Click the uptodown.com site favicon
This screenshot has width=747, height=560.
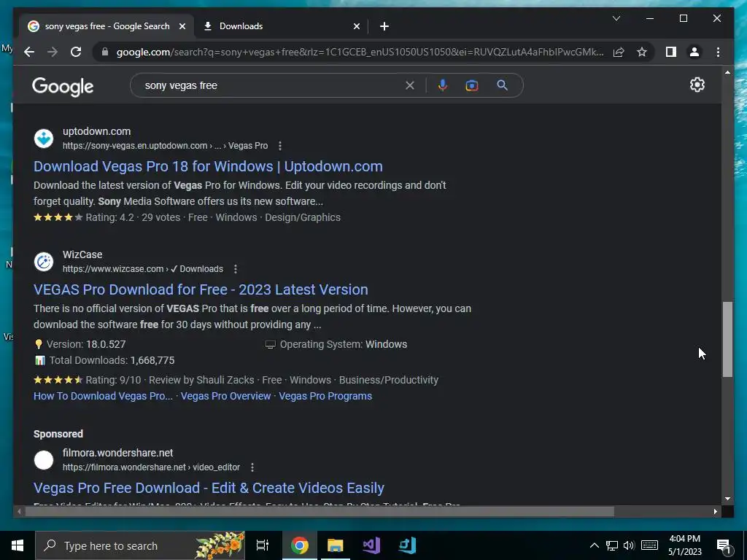tap(44, 139)
